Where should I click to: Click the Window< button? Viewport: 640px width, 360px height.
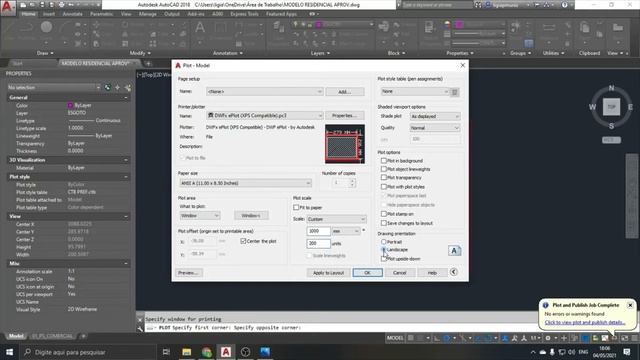[251, 216]
